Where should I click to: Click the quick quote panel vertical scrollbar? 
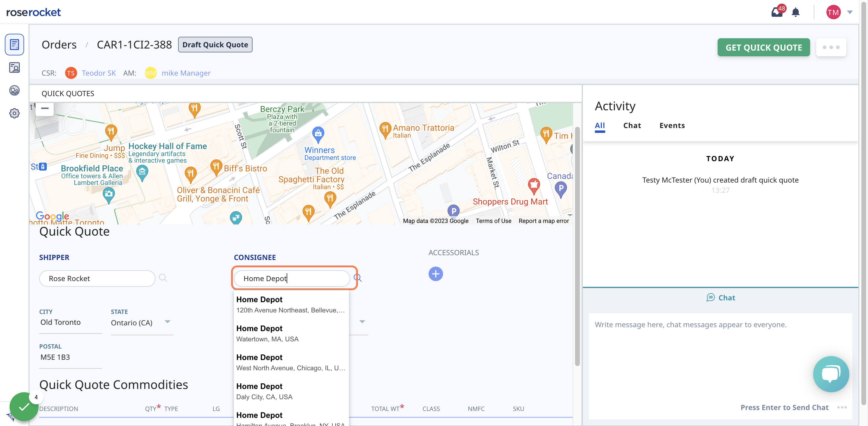pos(577,246)
